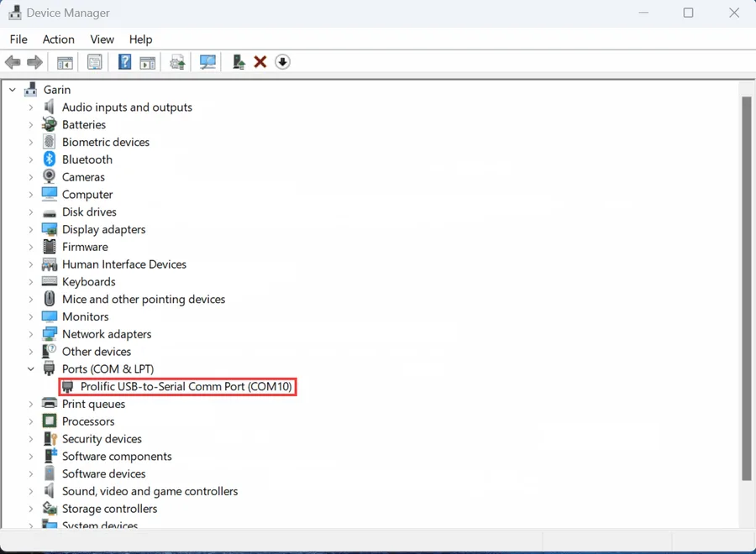Select the Keyboards category label

89,282
